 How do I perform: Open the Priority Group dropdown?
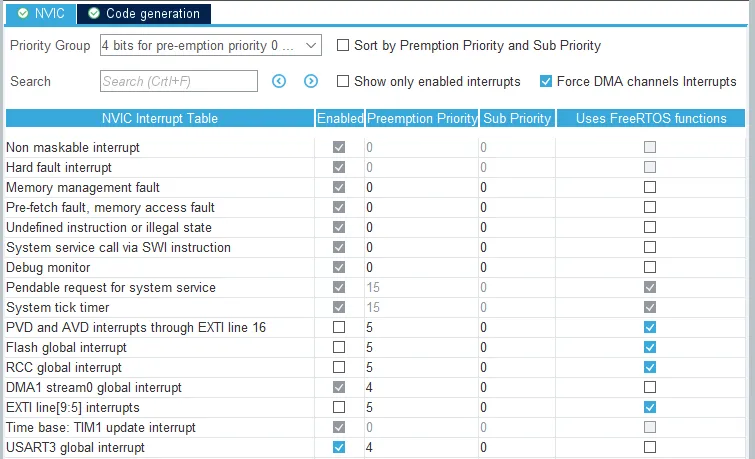coord(210,45)
